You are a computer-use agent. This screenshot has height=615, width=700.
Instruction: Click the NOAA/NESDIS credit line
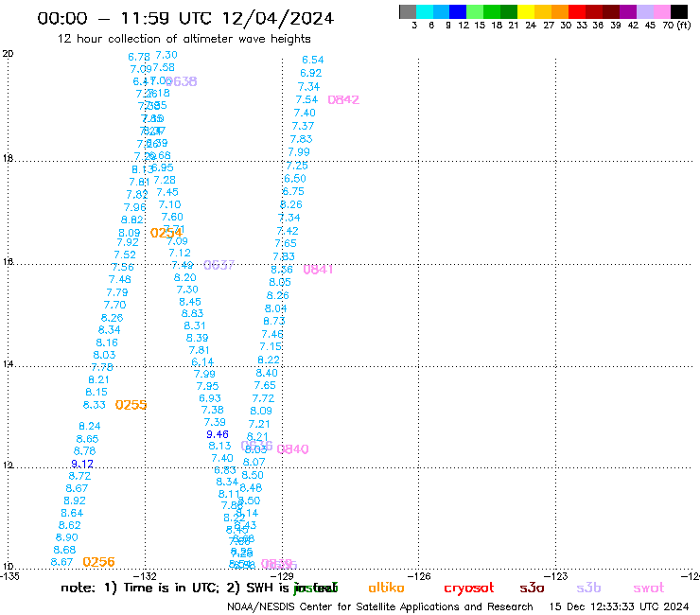pyautogui.click(x=380, y=606)
